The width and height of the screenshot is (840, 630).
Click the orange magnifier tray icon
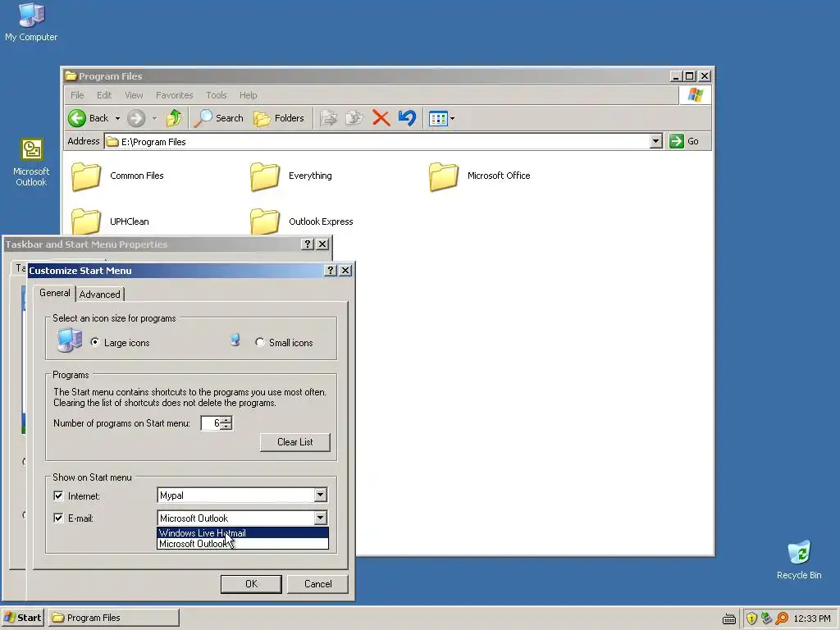click(x=782, y=619)
